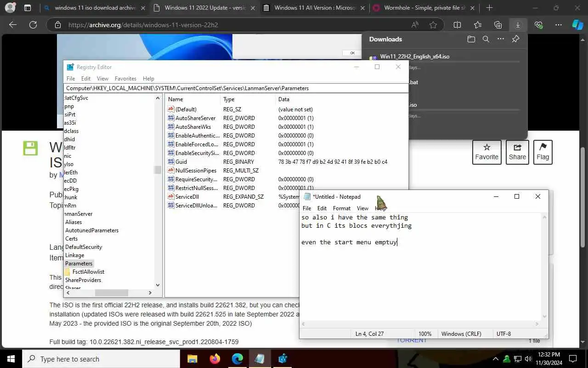
Task: Select Parameters key in registry tree
Action: (79, 264)
